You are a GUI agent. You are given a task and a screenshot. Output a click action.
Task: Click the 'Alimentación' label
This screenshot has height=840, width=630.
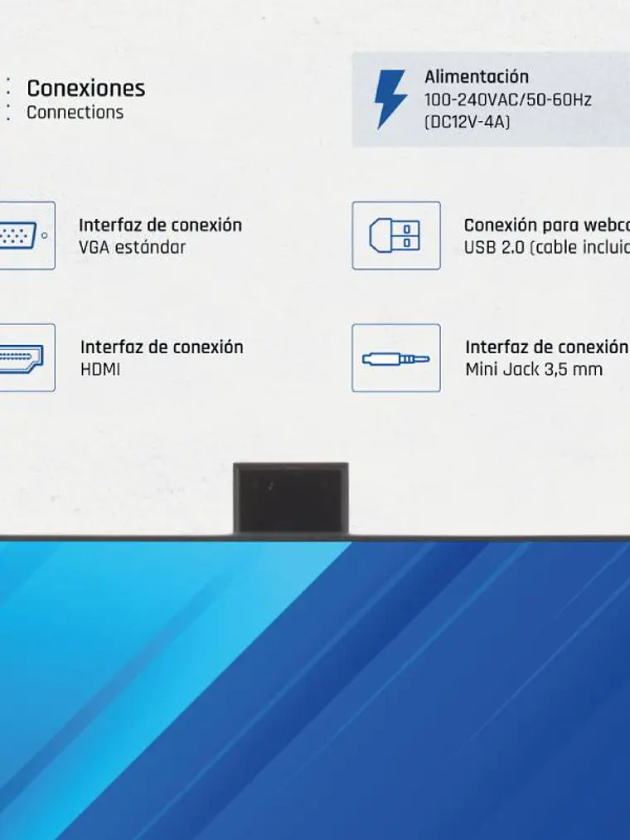point(477,76)
